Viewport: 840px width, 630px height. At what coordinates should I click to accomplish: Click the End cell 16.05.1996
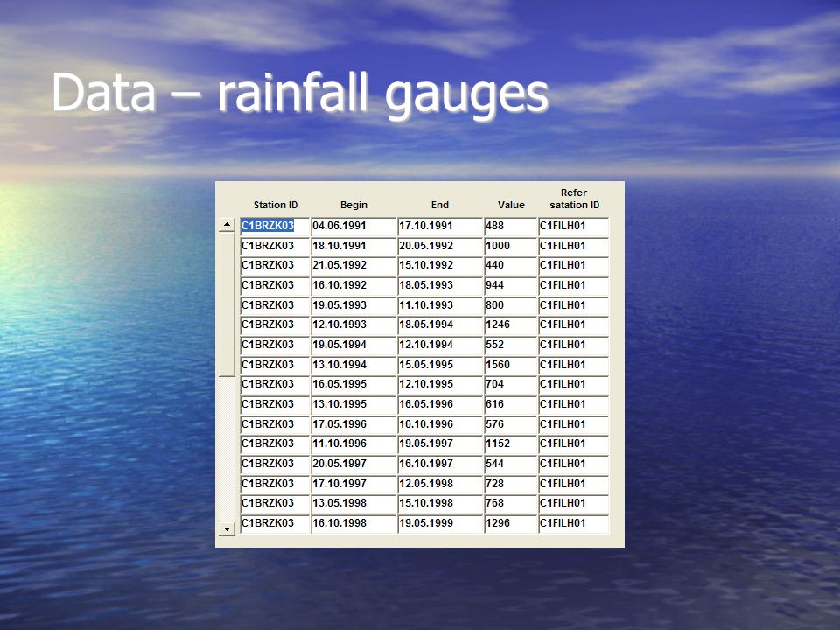pos(440,404)
